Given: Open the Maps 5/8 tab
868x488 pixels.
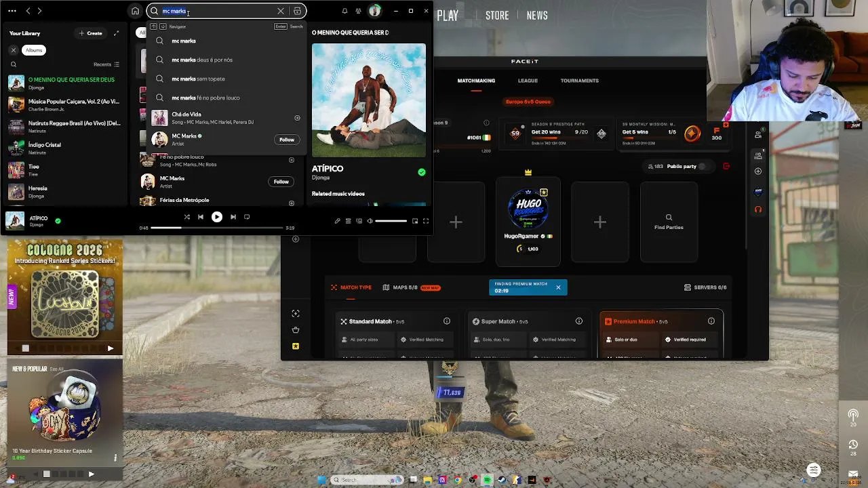Looking at the screenshot, I should 412,287.
